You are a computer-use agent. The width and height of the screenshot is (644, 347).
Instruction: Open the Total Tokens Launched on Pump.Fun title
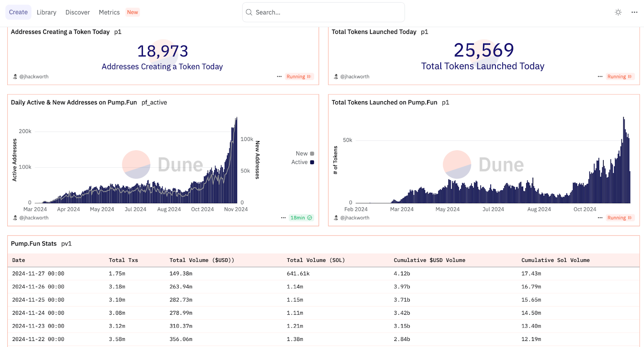384,102
